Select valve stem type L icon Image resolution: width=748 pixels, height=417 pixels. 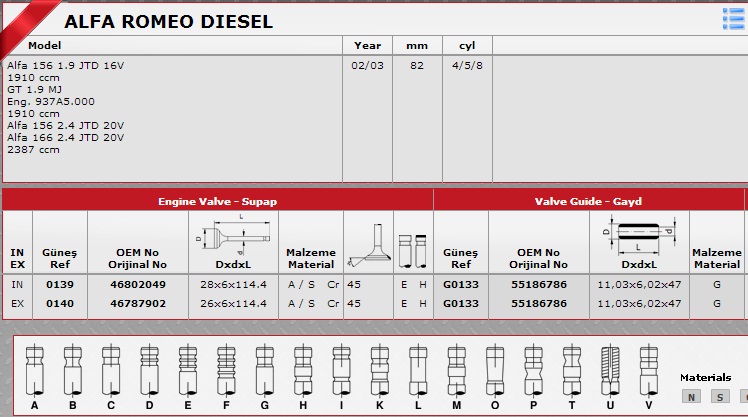(418, 371)
